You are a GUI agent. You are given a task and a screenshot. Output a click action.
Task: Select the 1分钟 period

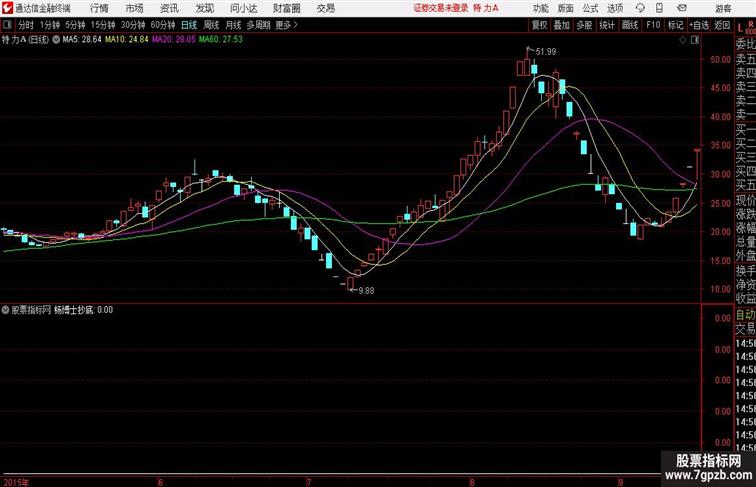click(49, 25)
